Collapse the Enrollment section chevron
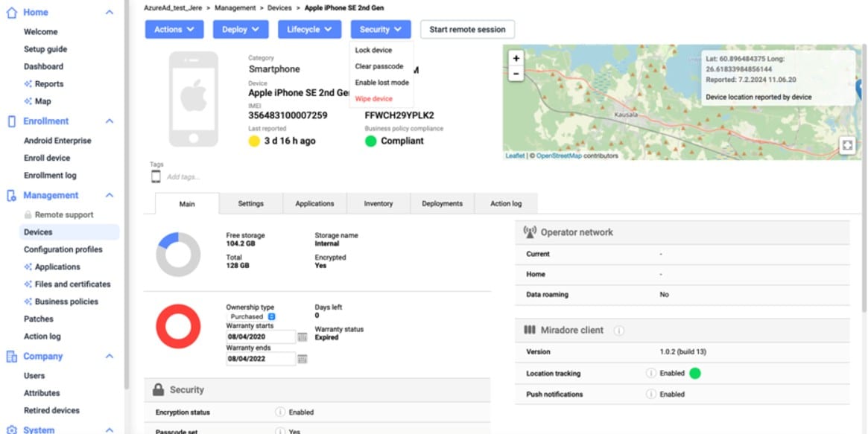 pos(110,121)
